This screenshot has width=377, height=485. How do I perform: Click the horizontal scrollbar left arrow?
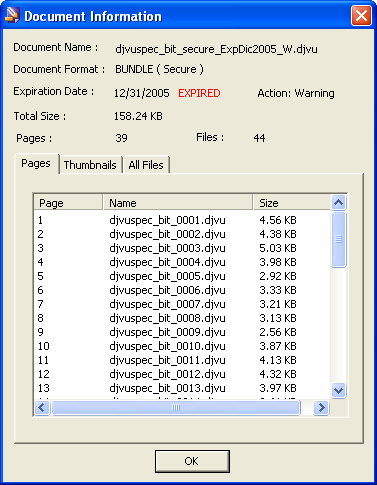click(42, 408)
